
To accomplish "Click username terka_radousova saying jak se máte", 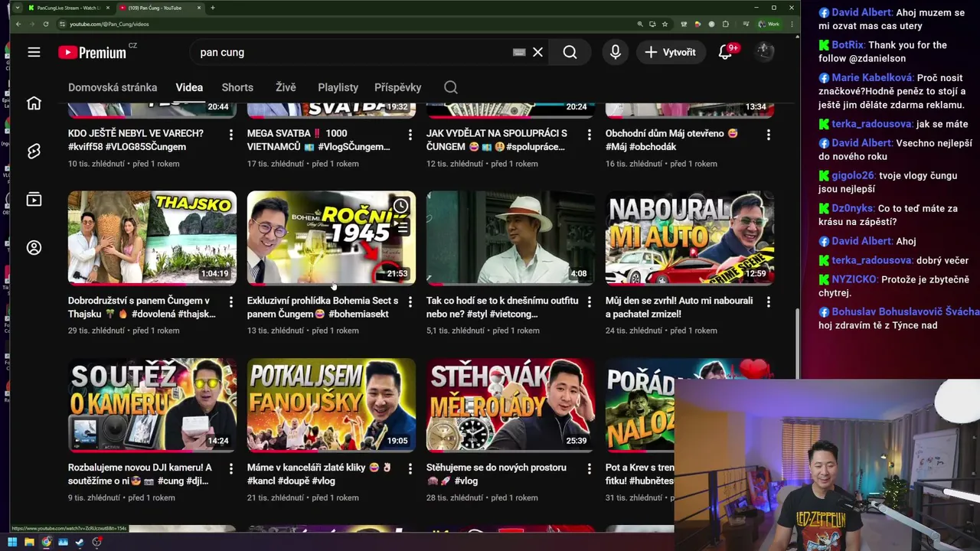I will coord(872,124).
